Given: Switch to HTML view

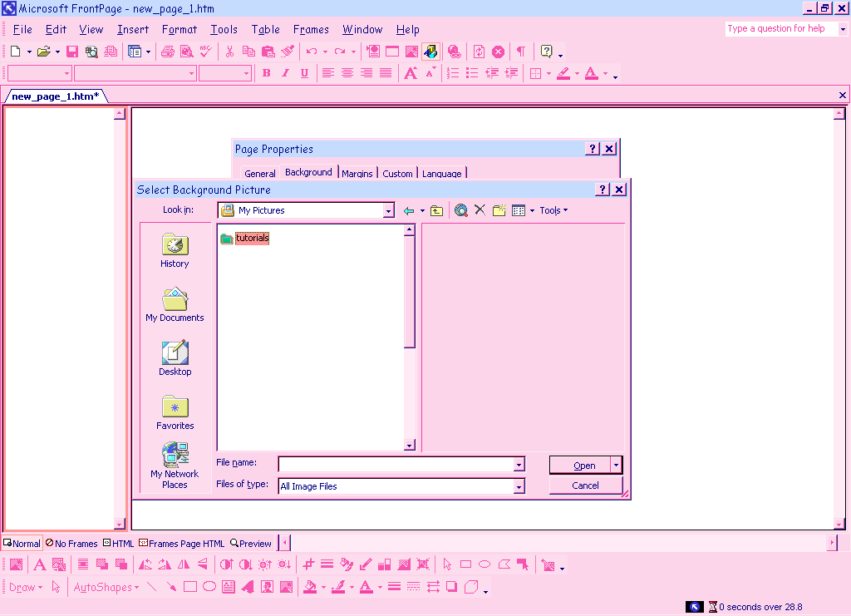Looking at the screenshot, I should (x=118, y=544).
